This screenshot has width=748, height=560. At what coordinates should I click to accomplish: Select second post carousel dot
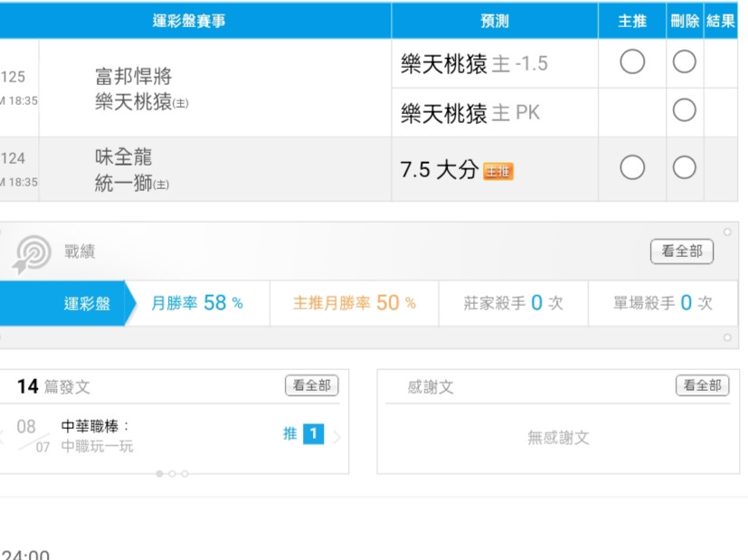(172, 474)
